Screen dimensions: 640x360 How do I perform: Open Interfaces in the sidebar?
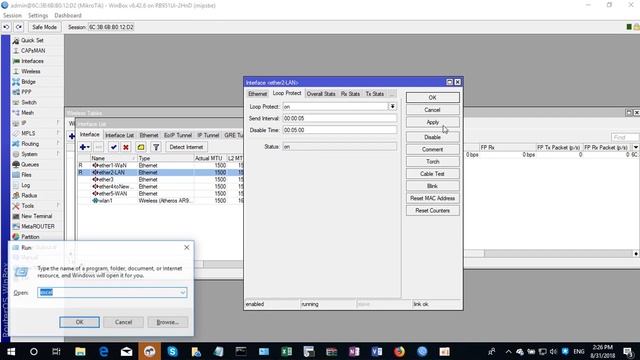click(x=32, y=61)
